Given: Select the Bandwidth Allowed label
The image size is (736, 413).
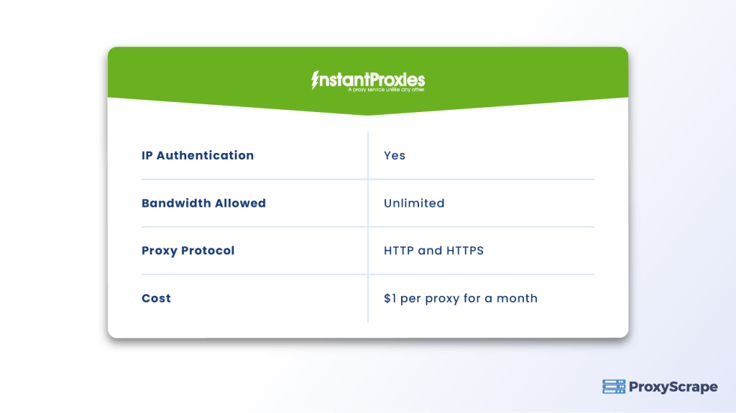Looking at the screenshot, I should [203, 203].
